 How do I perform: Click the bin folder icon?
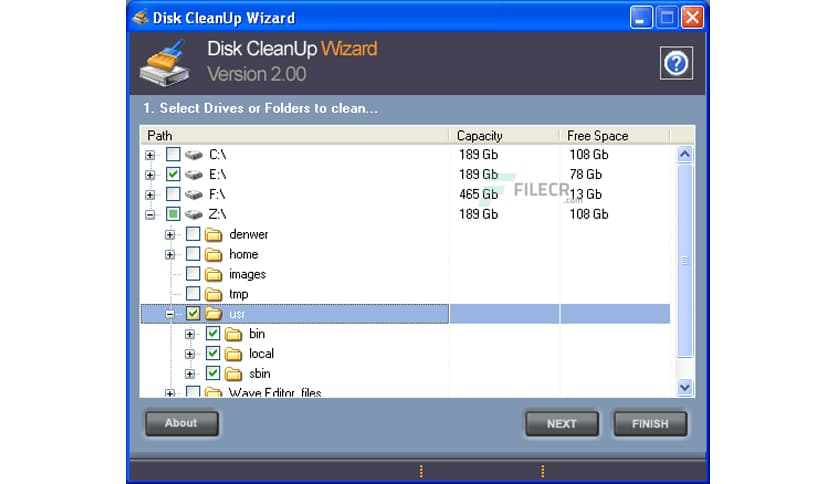click(234, 334)
